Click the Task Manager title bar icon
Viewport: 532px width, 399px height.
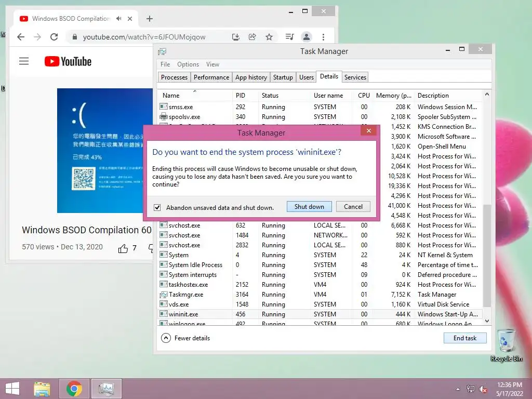(x=162, y=51)
